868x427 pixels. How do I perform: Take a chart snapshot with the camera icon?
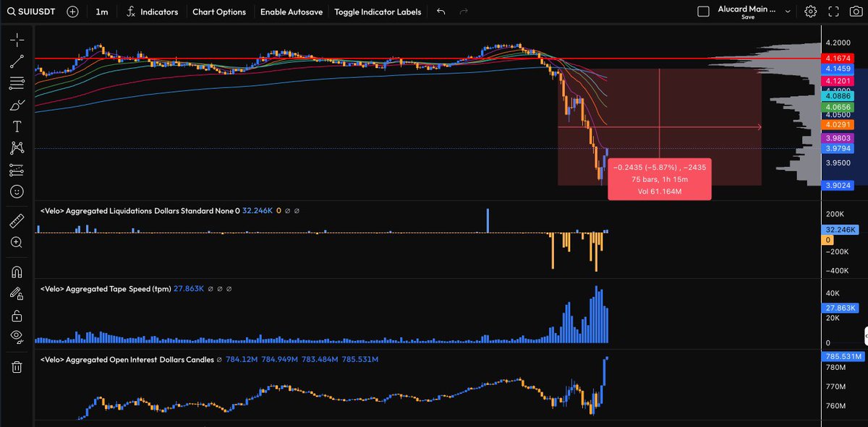[856, 12]
